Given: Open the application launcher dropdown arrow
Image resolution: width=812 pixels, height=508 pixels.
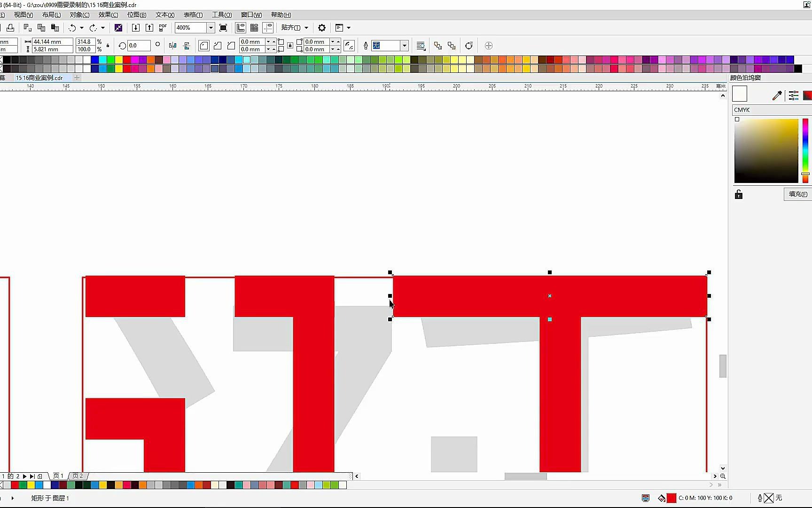Looking at the screenshot, I should [x=349, y=28].
